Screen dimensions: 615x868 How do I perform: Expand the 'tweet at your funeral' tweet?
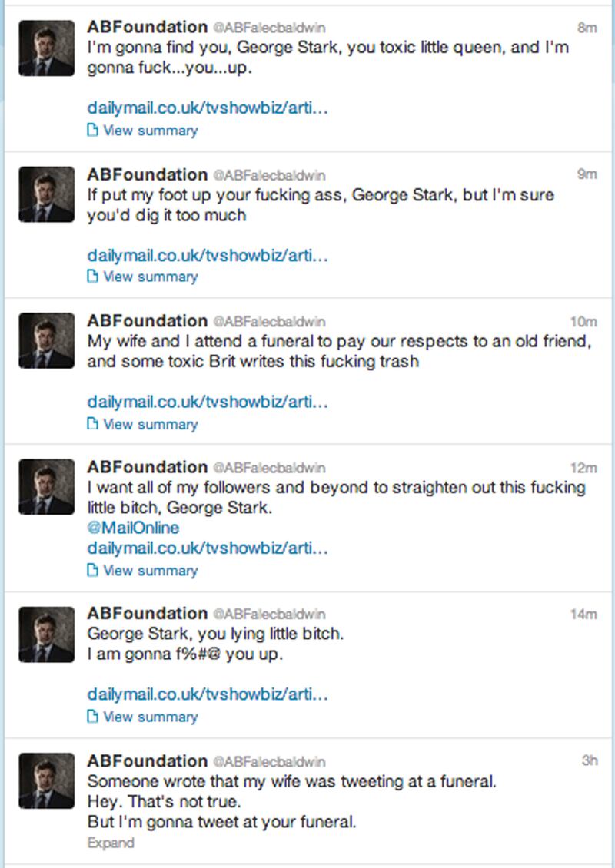point(110,843)
